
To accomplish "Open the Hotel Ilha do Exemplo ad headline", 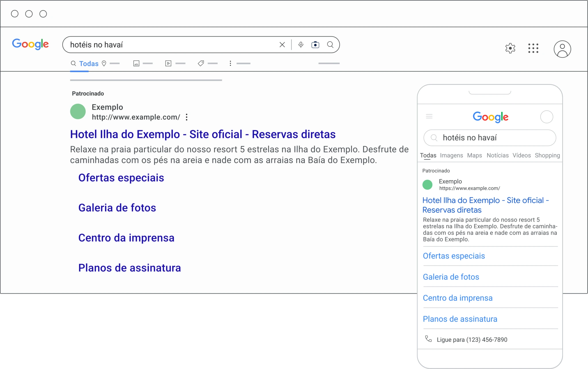I will tap(203, 134).
